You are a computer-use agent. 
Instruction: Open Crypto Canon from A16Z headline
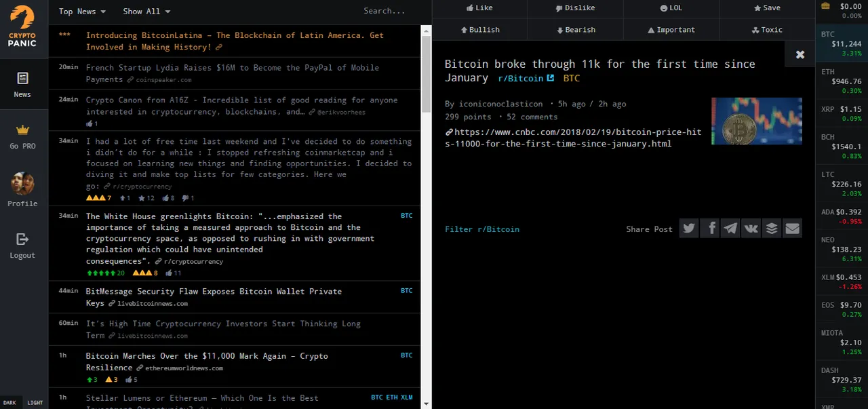click(242, 106)
